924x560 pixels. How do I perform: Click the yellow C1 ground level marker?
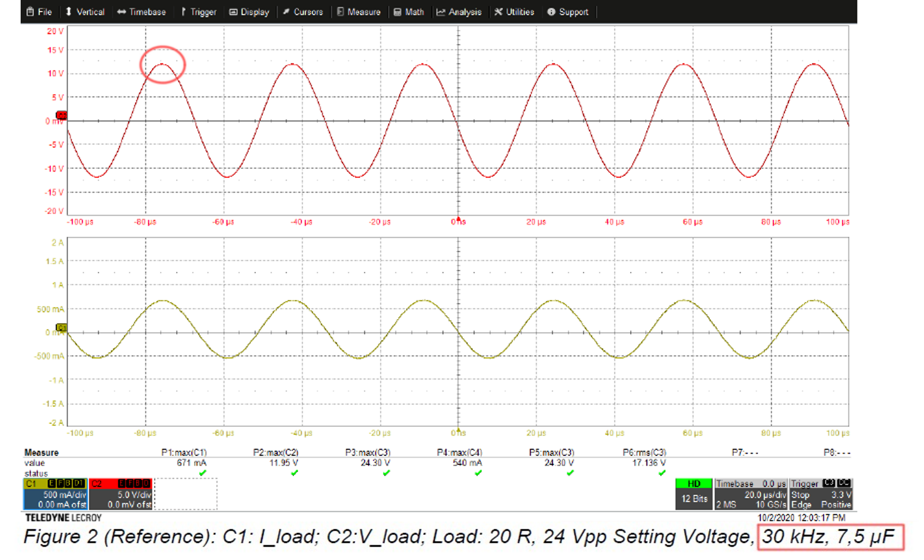61,328
